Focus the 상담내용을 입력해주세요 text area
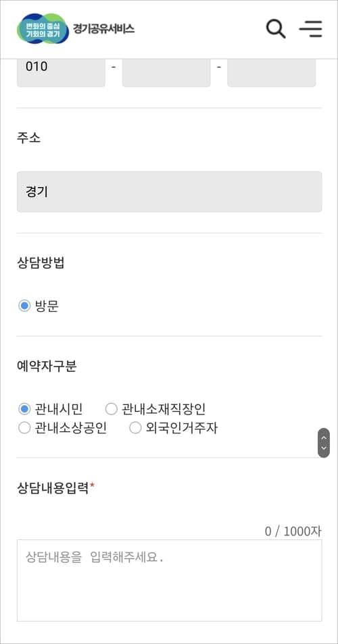Image resolution: width=338 pixels, height=644 pixels. [x=170, y=581]
